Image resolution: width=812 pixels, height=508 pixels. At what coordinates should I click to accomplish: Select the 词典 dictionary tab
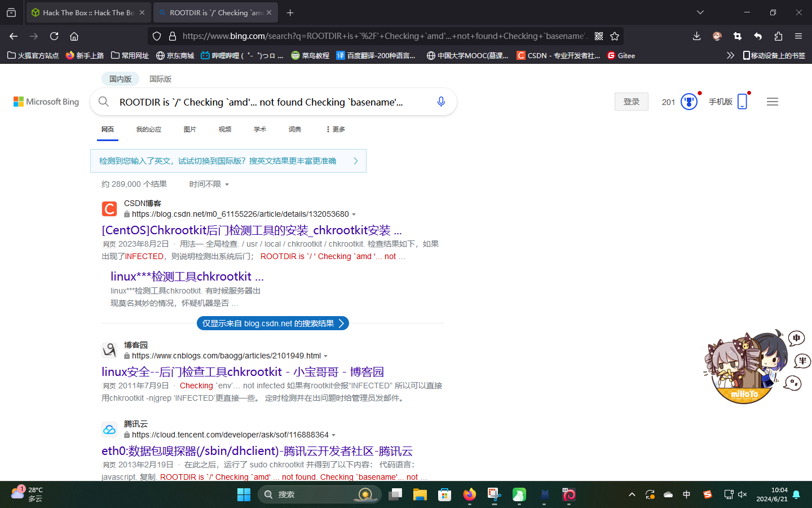(295, 129)
